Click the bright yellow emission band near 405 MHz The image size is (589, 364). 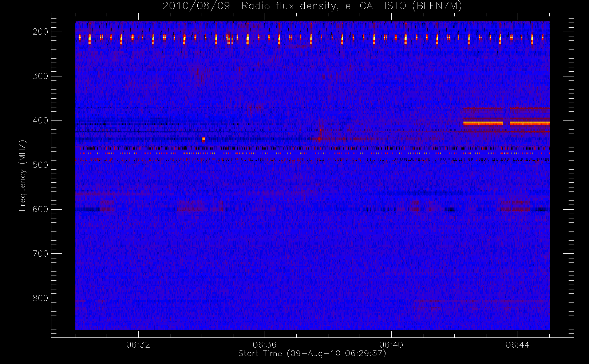[x=506, y=123]
